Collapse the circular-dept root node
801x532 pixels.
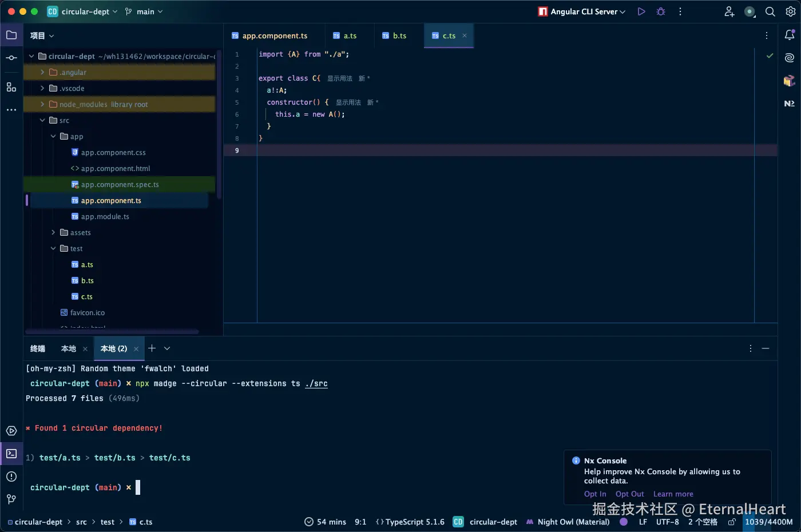31,57
